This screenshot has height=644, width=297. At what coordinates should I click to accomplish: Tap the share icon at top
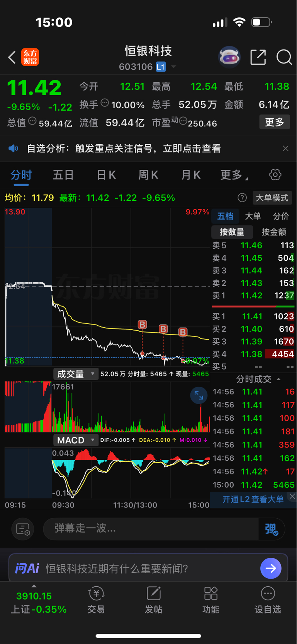[258, 57]
